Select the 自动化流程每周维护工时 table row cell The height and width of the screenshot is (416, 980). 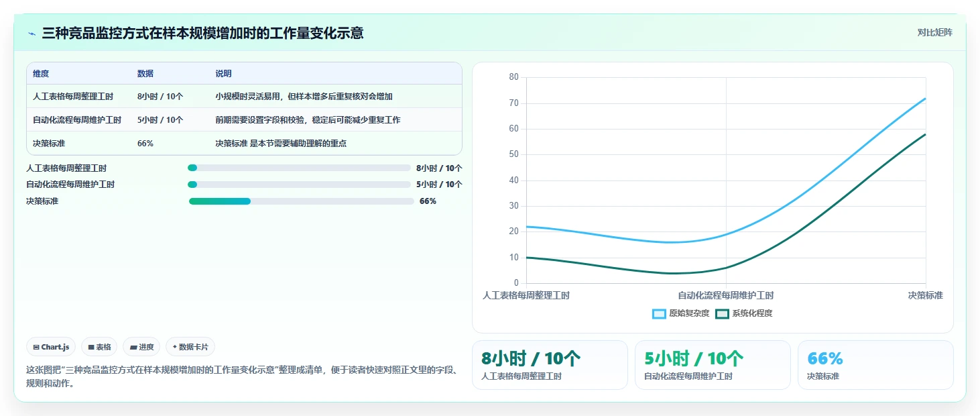[x=77, y=120]
